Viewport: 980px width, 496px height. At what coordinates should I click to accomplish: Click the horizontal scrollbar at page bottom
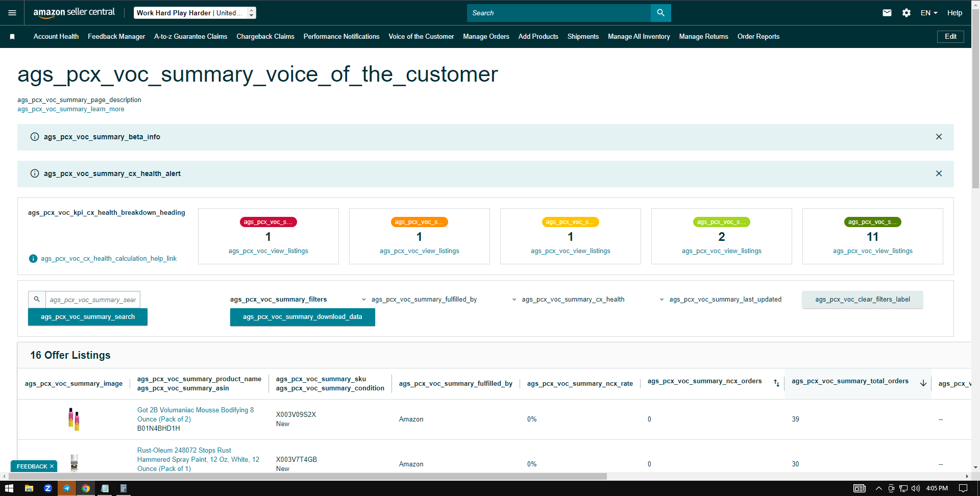pos(308,476)
